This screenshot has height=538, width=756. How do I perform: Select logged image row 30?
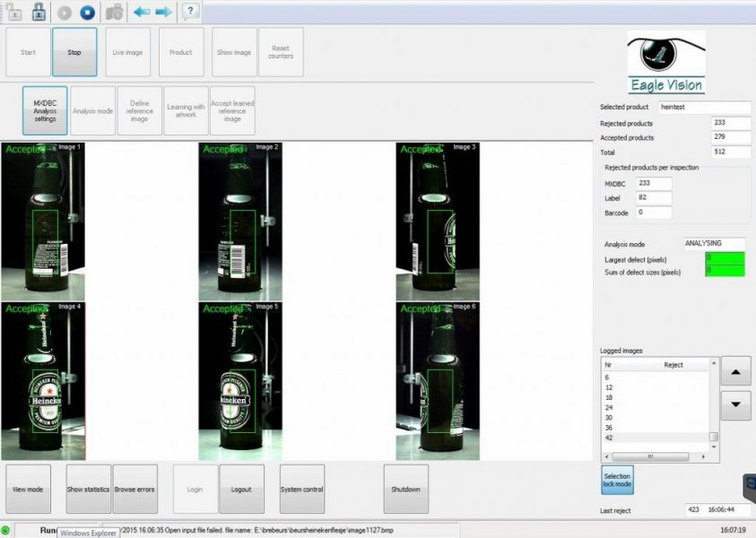[x=656, y=418]
